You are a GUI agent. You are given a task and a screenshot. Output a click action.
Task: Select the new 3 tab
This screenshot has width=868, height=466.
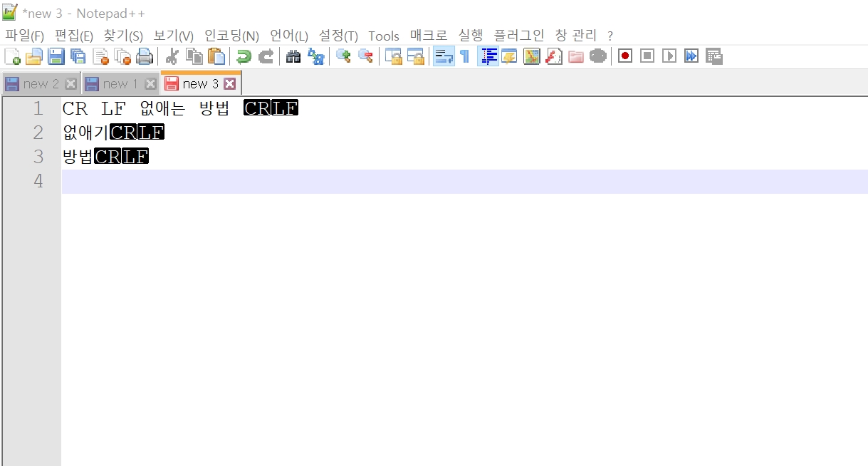201,83
